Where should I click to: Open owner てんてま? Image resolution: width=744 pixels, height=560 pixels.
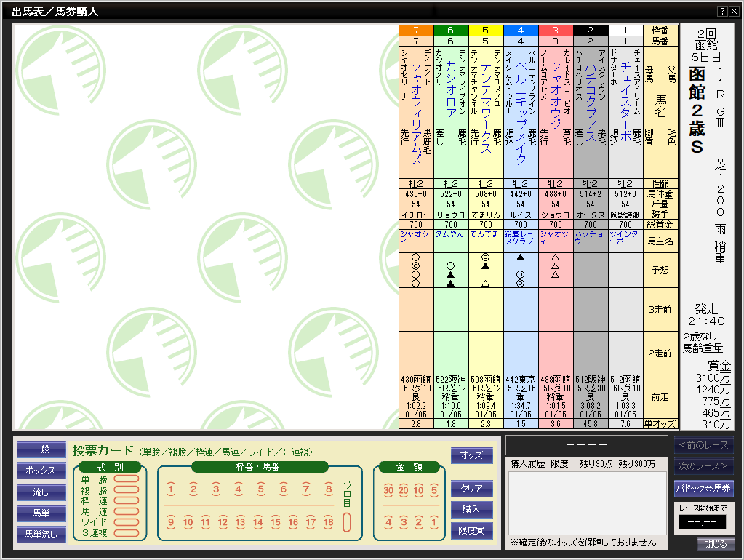click(x=484, y=234)
